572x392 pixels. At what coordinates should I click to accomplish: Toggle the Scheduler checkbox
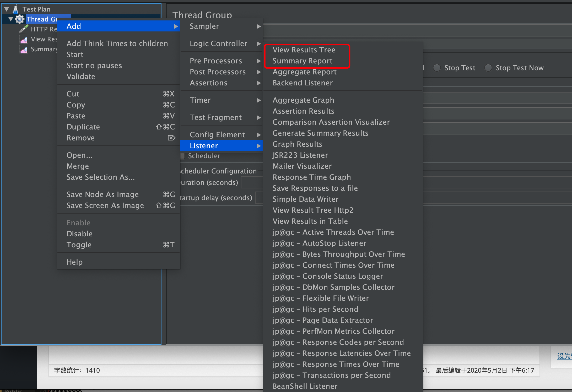pos(183,156)
